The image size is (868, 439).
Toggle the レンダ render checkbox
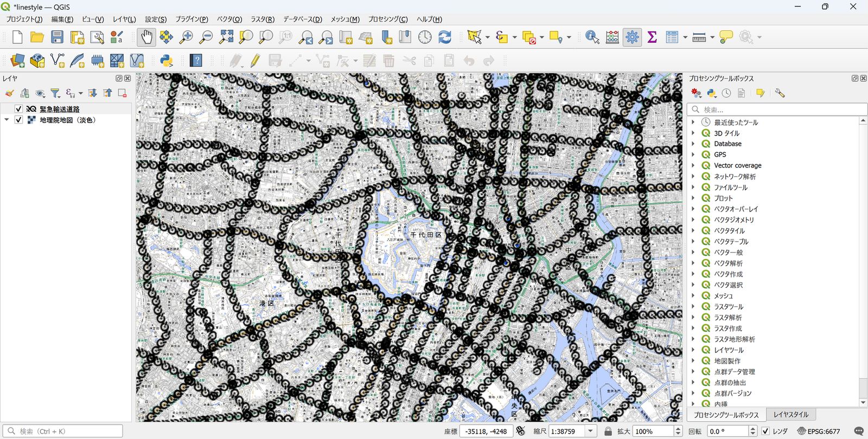(x=765, y=431)
